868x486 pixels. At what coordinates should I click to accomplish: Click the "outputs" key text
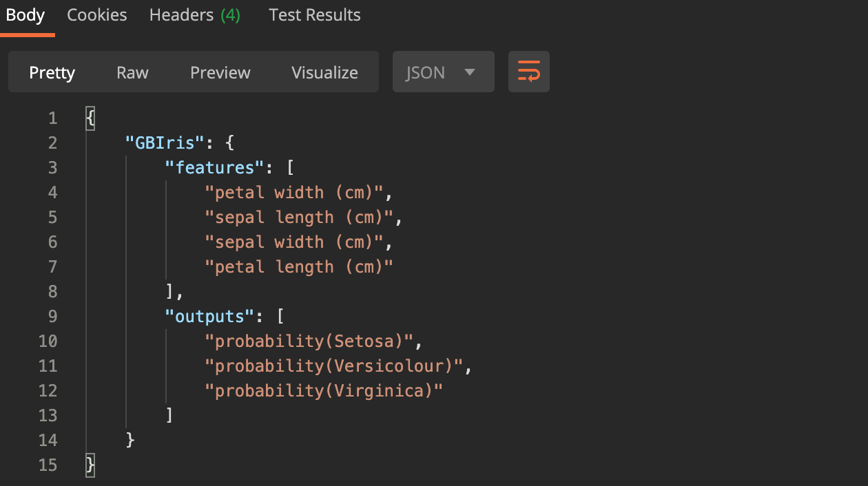(210, 317)
